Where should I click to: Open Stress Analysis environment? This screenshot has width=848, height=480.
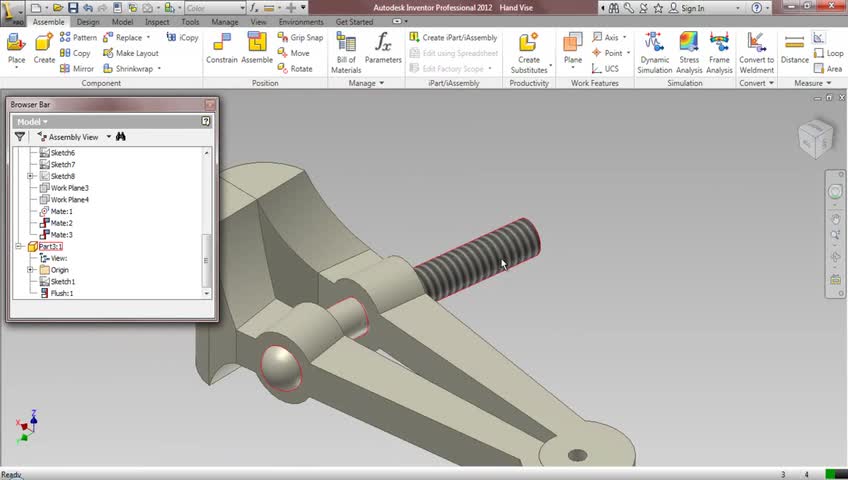click(x=689, y=52)
